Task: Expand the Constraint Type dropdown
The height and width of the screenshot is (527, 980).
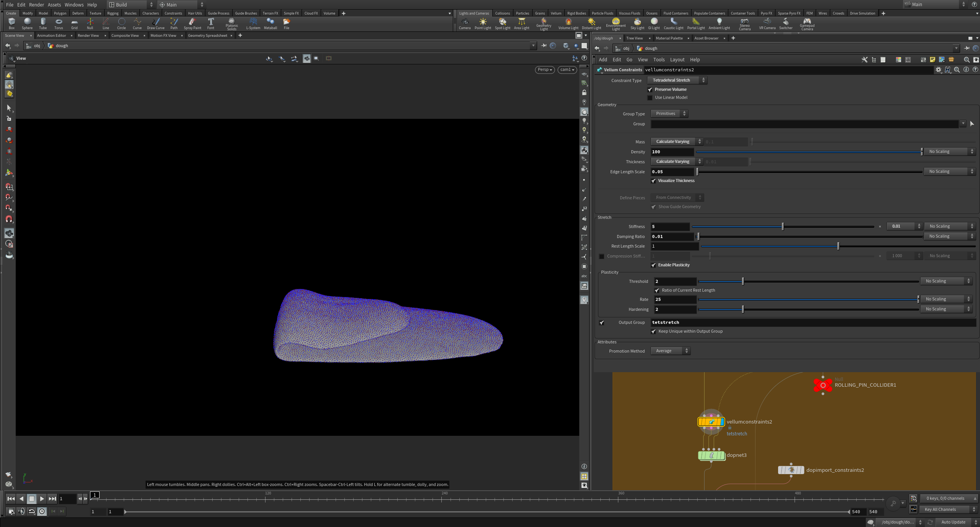Action: pyautogui.click(x=678, y=80)
